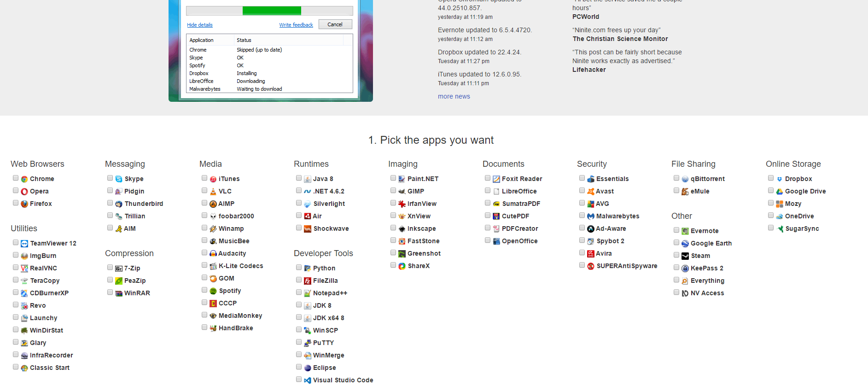Screen dimensions: 868x392
Task: Click the HandBrake icon
Action: (213, 328)
